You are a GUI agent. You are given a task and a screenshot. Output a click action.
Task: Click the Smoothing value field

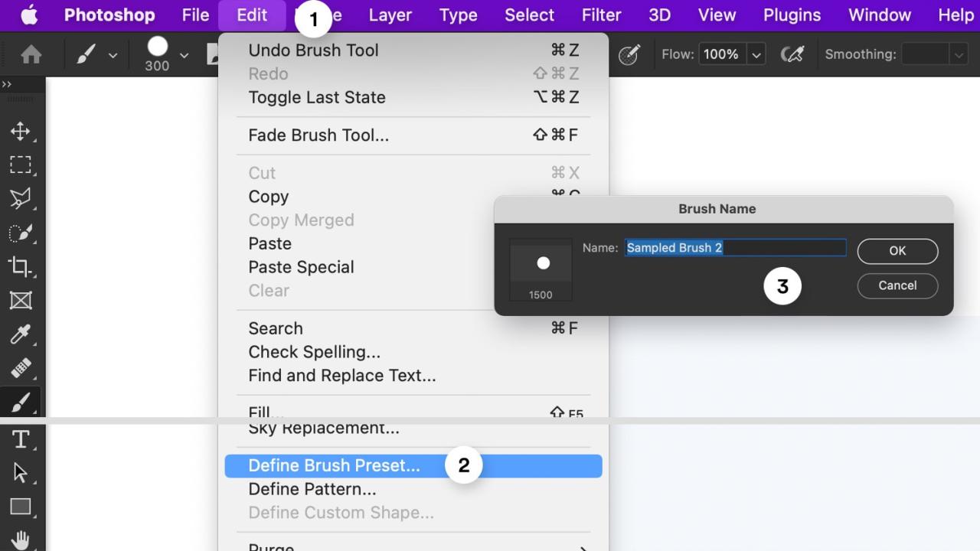click(x=925, y=54)
